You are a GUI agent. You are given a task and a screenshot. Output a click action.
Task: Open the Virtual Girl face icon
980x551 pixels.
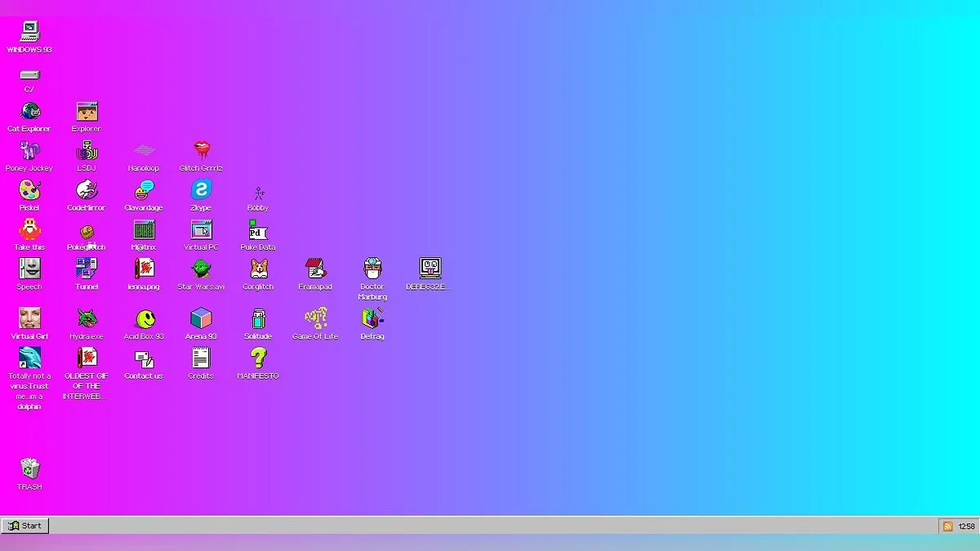coord(29,318)
